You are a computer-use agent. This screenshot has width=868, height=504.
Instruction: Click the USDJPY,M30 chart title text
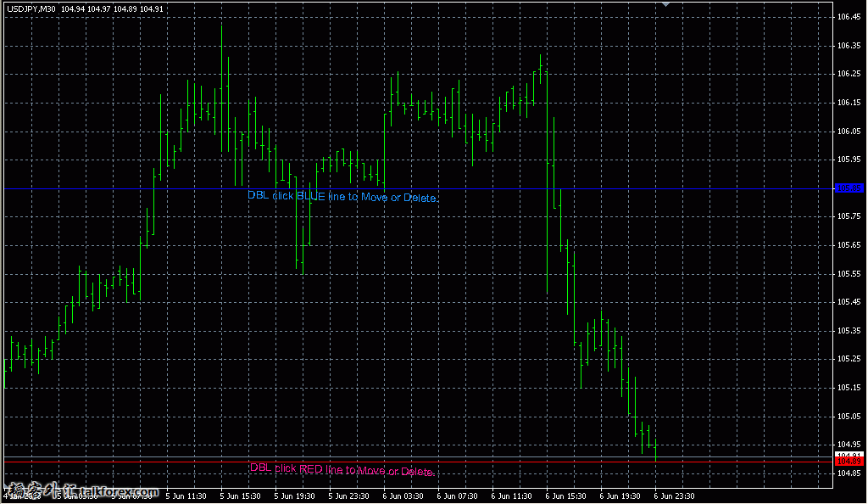(x=31, y=8)
